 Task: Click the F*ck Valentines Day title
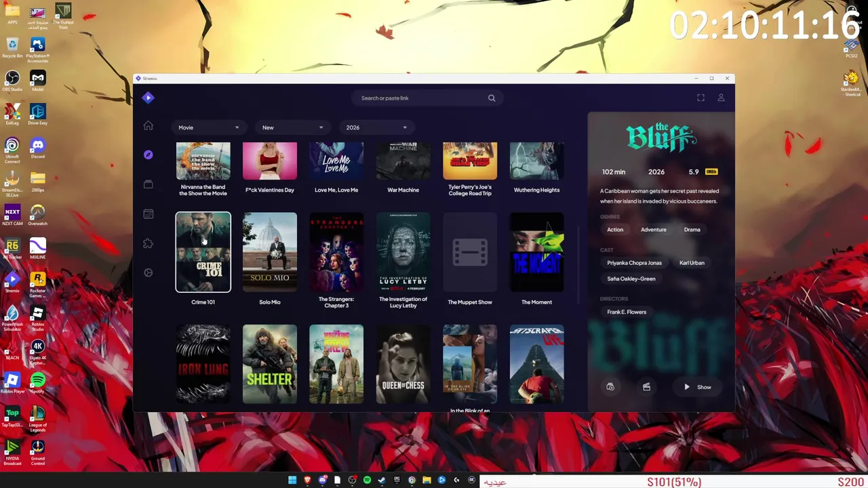coord(270,190)
